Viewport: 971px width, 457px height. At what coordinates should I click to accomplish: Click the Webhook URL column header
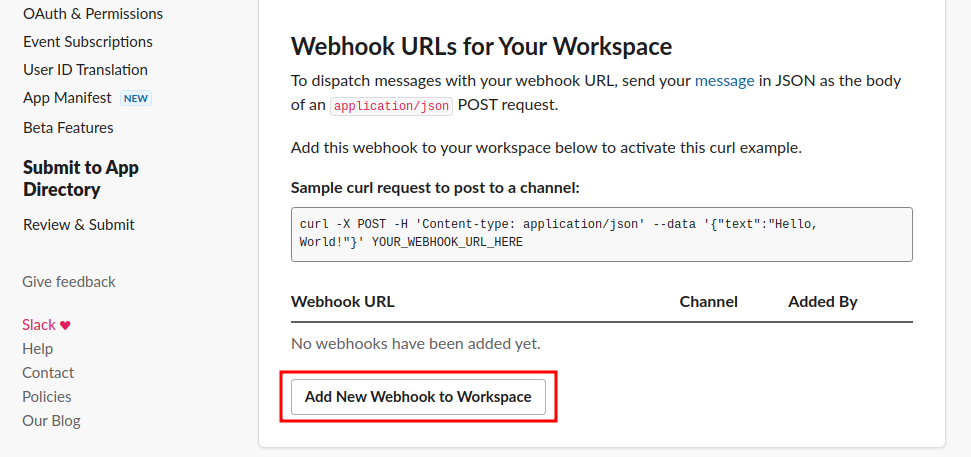click(x=343, y=302)
